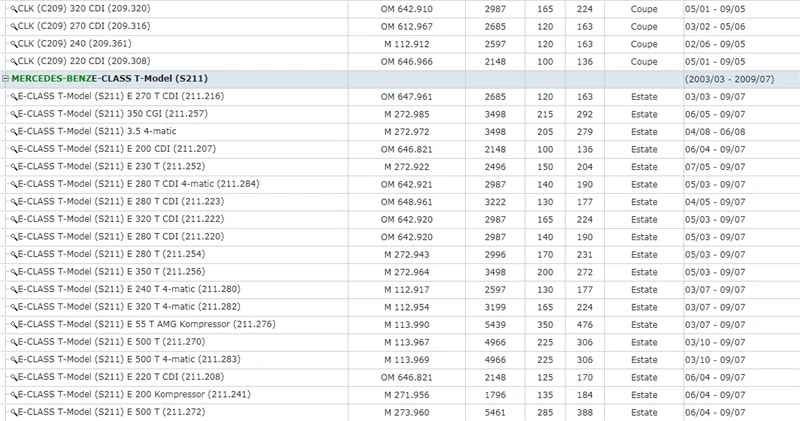This screenshot has width=800, height=421.
Task: Click magnifier icon for CLK 220 CDI (209.308)
Action: click(x=14, y=62)
